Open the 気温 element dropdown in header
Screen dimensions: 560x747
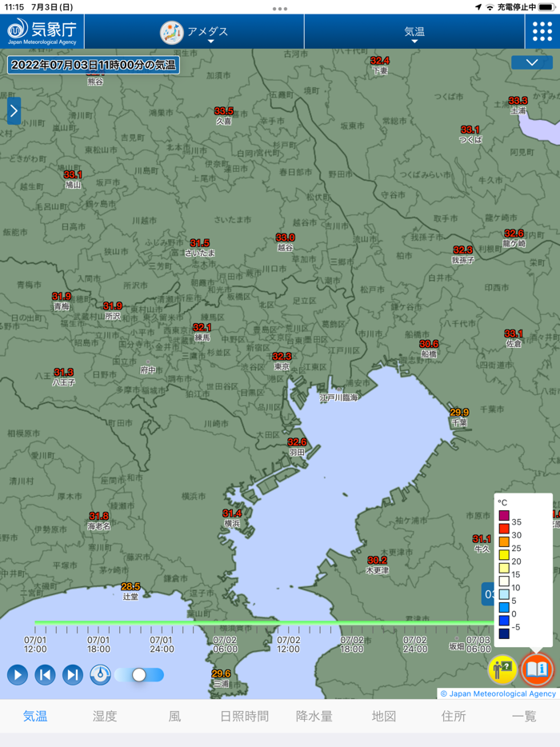coord(414,33)
